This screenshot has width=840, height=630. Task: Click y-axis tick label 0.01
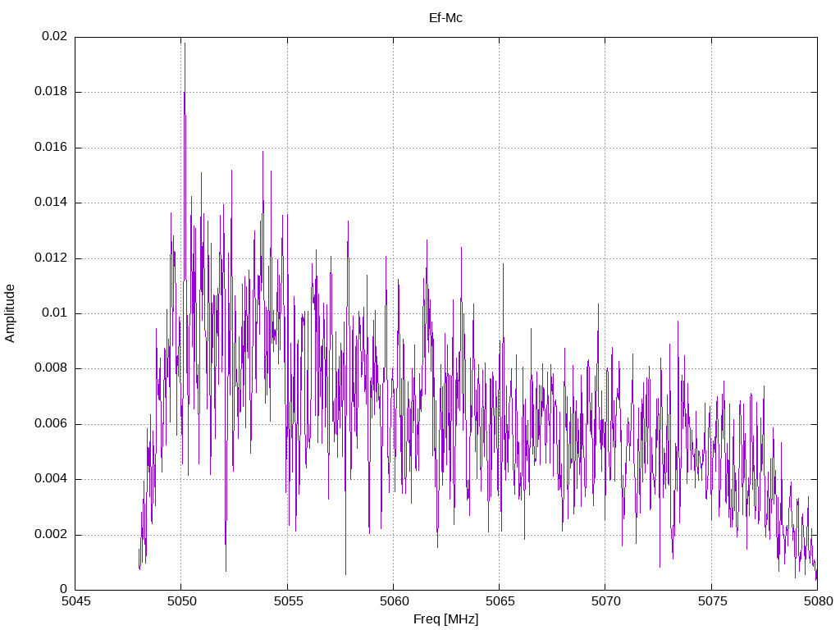(55, 313)
